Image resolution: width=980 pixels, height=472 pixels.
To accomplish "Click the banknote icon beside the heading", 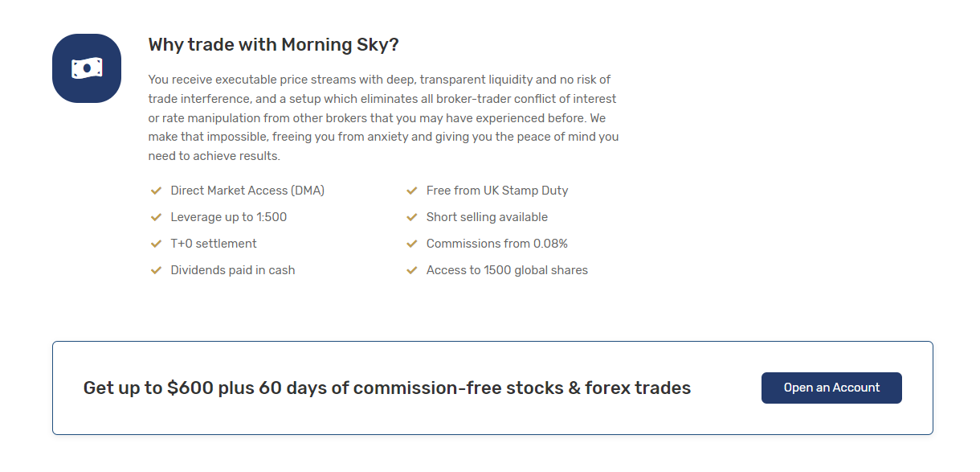I will (x=87, y=68).
